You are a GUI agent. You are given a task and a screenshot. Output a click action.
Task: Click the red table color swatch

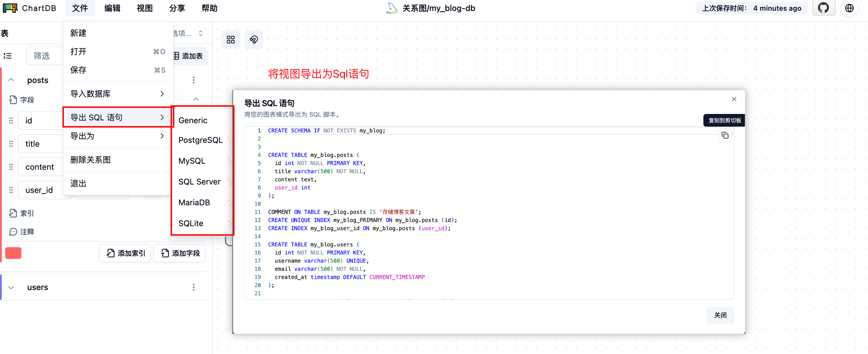click(x=14, y=253)
